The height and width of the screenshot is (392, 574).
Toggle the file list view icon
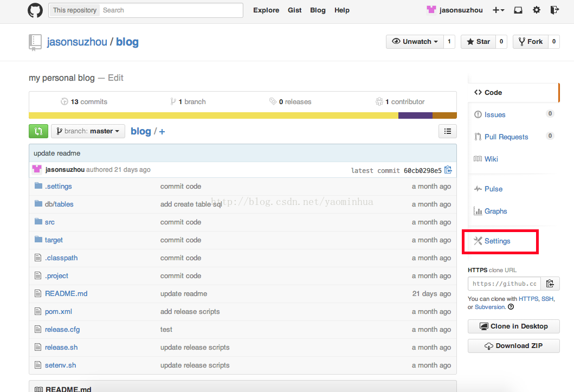(x=447, y=131)
